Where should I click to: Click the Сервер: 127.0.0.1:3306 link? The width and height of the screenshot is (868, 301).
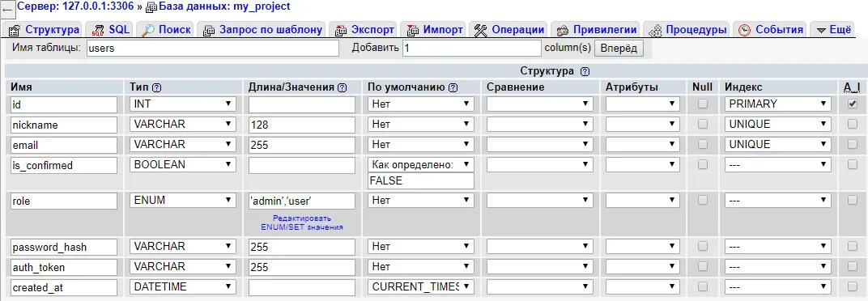(x=75, y=6)
